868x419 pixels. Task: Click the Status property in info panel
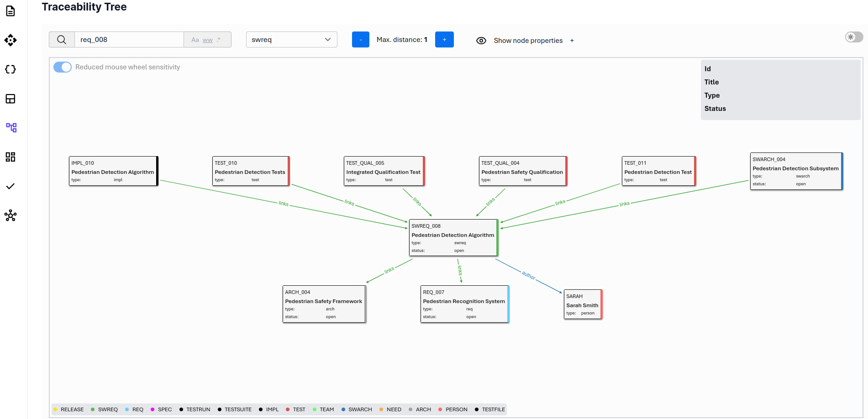pos(715,109)
